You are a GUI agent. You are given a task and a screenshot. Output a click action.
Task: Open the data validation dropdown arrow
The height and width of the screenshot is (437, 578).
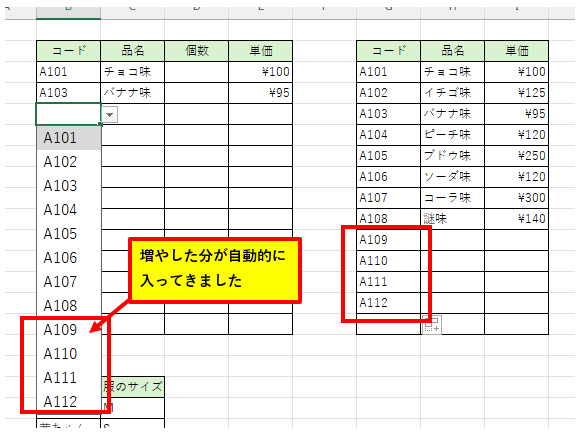[109, 115]
